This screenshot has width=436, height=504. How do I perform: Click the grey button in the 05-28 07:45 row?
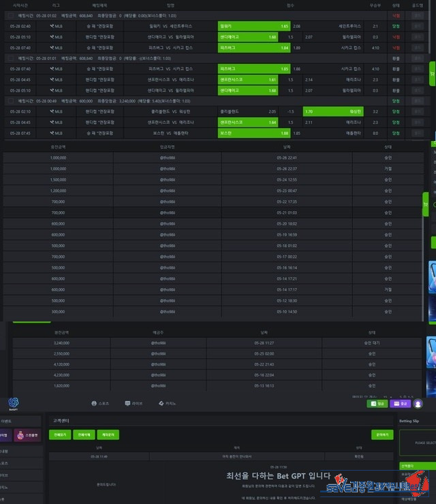click(418, 133)
